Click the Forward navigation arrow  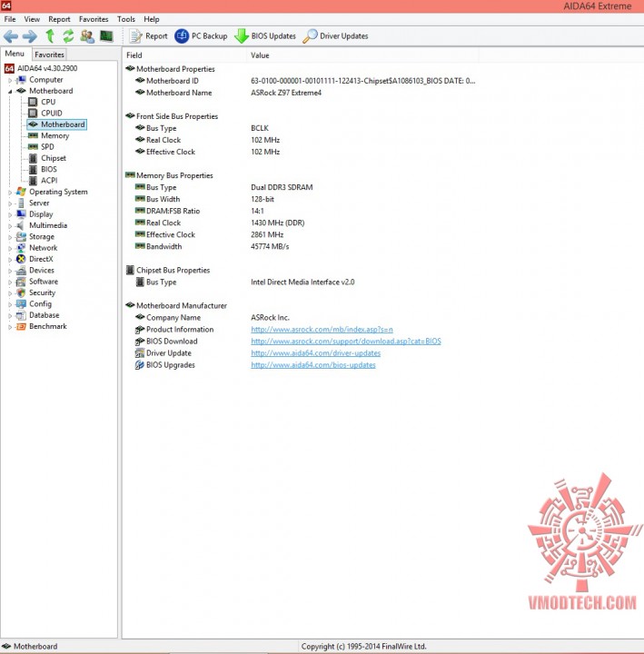30,36
